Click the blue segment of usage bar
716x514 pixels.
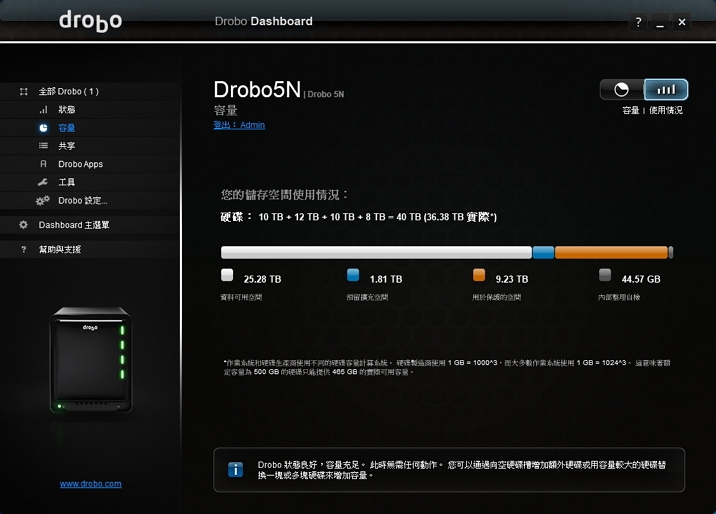click(543, 252)
